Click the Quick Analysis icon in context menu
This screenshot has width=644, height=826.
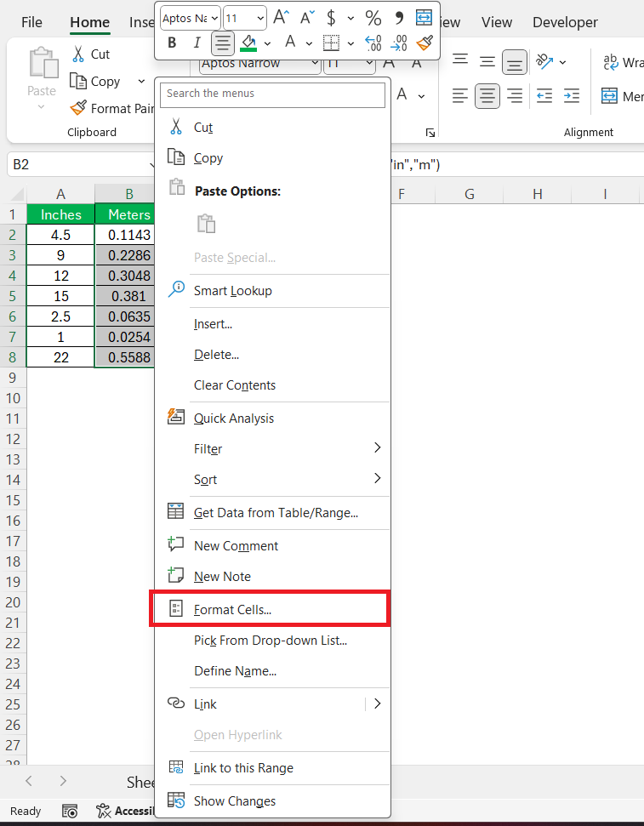pyautogui.click(x=175, y=417)
